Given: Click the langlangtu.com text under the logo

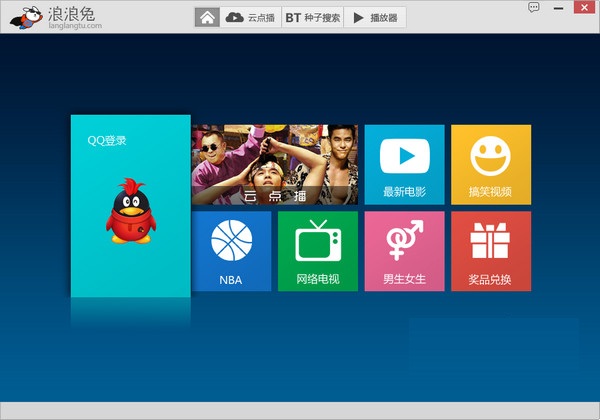Looking at the screenshot, I should 74,27.
